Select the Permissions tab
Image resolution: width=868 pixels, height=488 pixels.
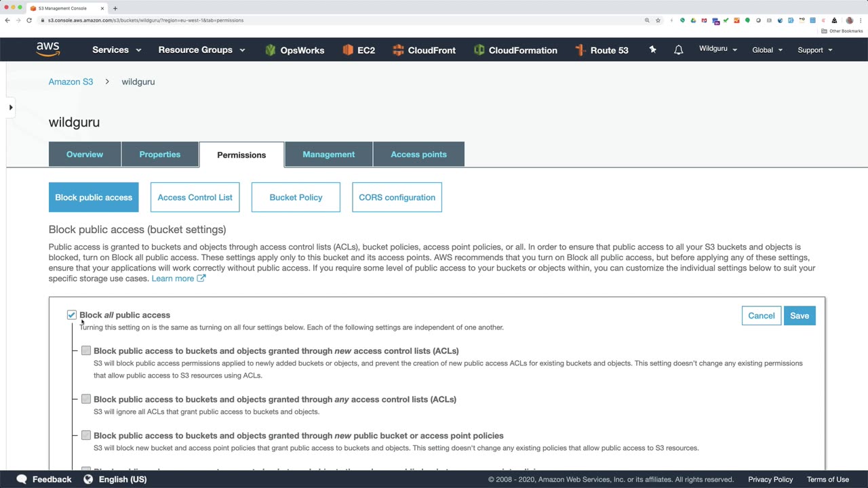[x=241, y=155]
